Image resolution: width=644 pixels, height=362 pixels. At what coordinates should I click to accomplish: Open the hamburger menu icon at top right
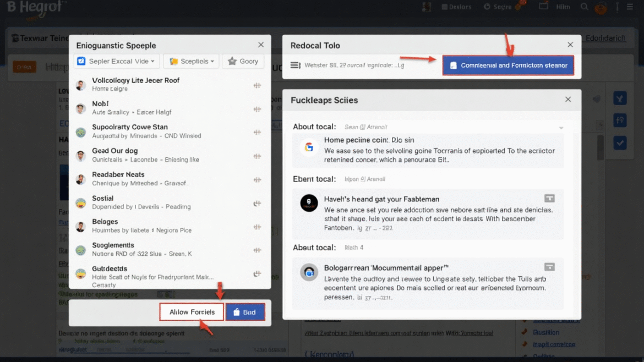(x=629, y=7)
